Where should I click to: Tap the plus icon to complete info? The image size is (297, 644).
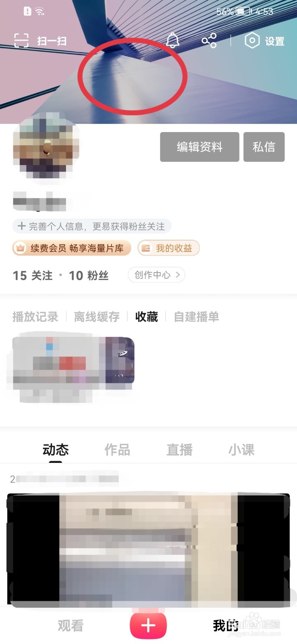click(x=22, y=226)
